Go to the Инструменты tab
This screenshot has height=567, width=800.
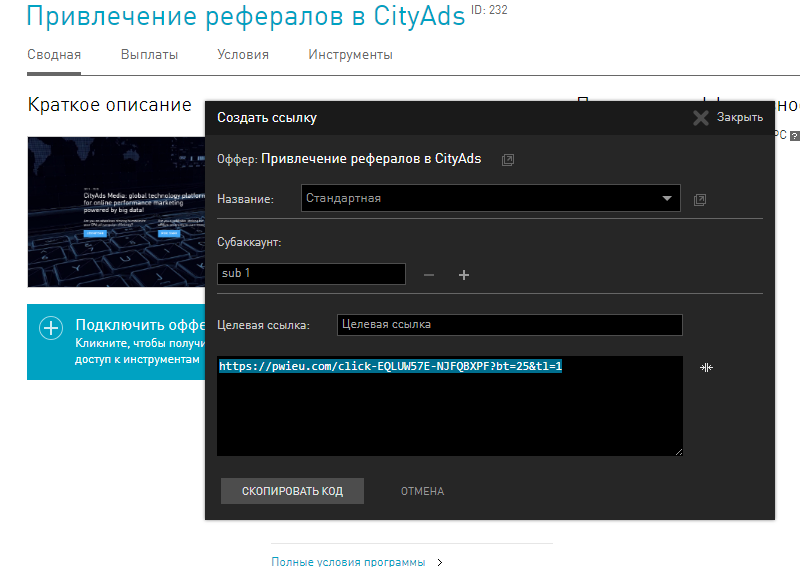click(x=351, y=55)
